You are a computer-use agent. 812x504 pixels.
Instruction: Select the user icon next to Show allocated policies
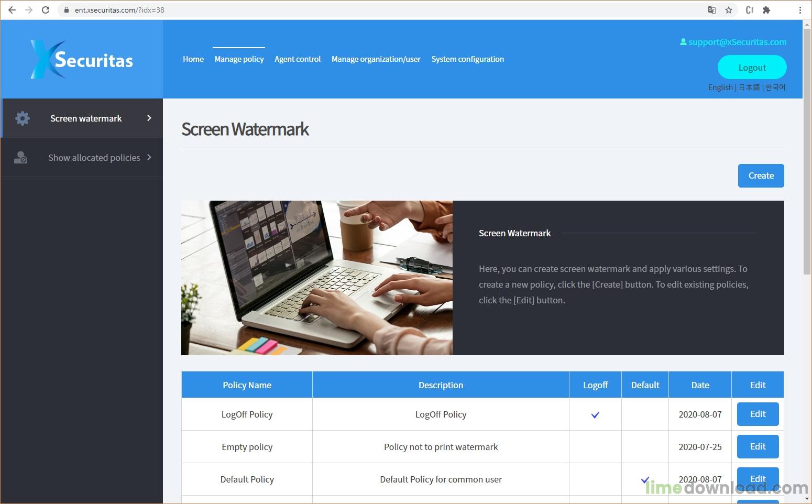pyautogui.click(x=21, y=157)
